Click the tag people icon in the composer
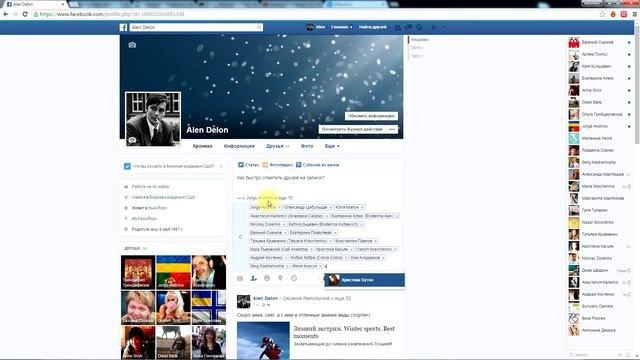 [253, 278]
